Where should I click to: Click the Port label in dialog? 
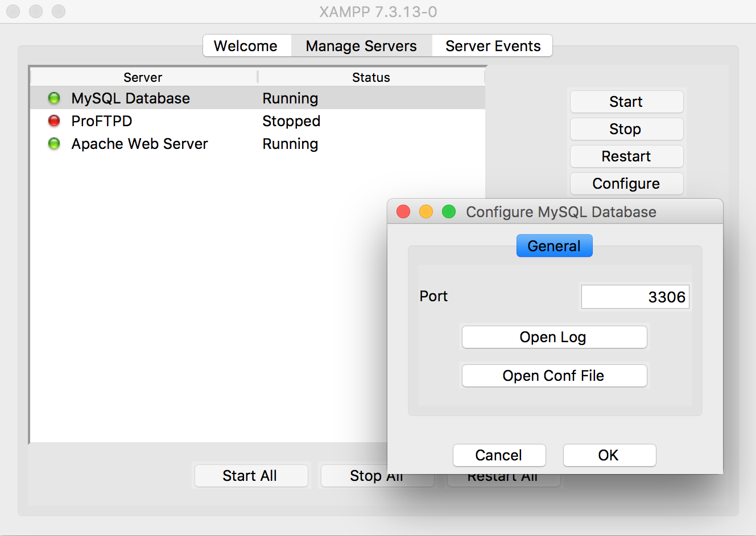tap(433, 296)
